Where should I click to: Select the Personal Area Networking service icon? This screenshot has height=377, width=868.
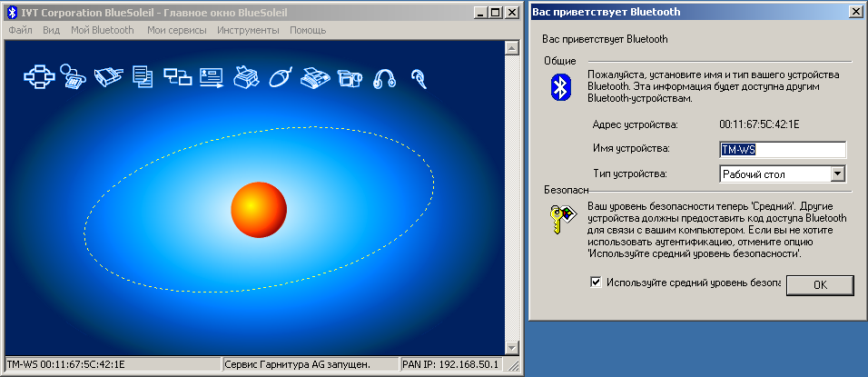pos(39,76)
